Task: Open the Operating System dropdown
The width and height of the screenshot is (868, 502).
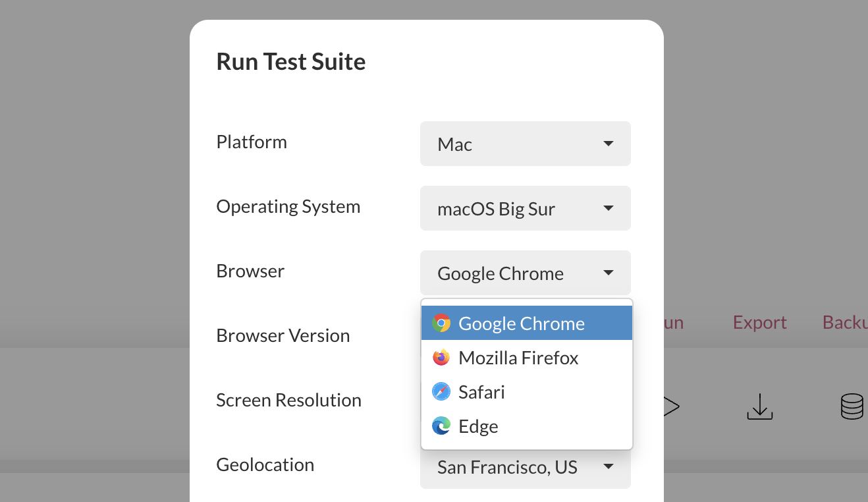Action: pos(526,208)
